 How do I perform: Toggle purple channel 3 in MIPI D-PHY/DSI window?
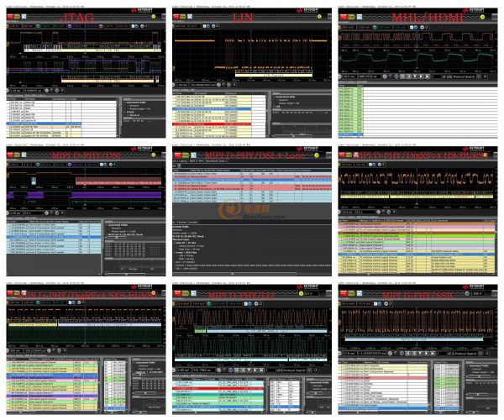click(70, 165)
